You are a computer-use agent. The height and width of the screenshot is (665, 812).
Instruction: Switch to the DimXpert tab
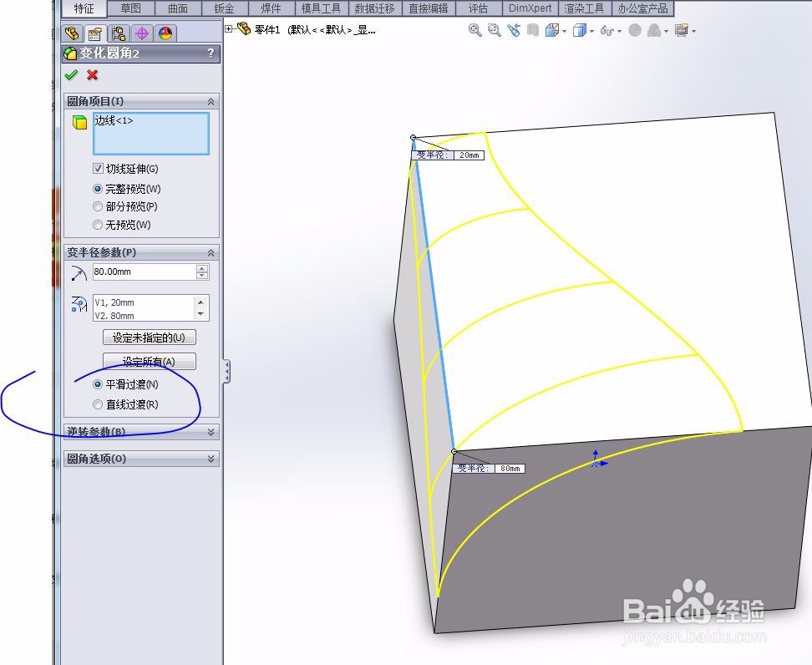[530, 8]
